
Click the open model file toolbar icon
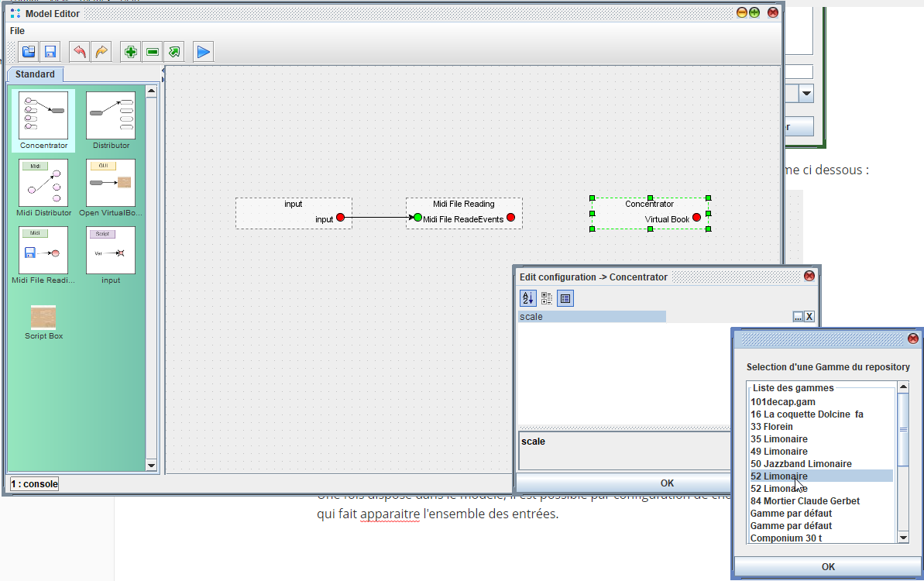tap(29, 52)
